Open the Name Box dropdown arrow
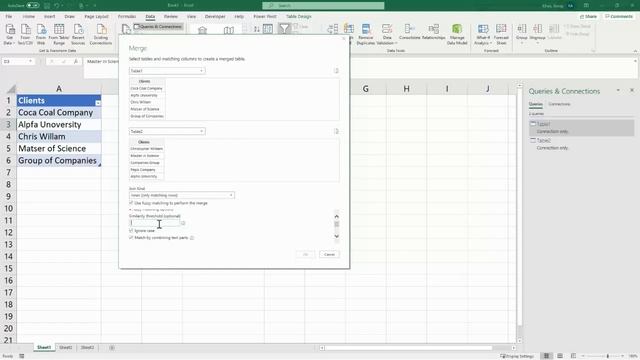The image size is (640, 360). 30,61
